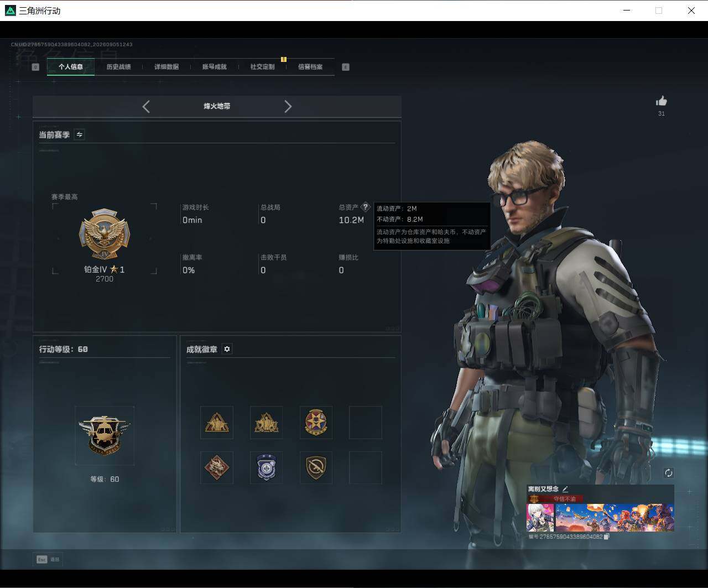Click the 总资产 value 10.2M
708x588 pixels.
coord(351,220)
